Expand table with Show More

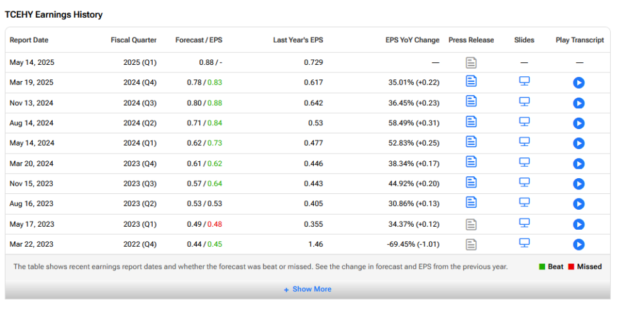[x=308, y=289]
